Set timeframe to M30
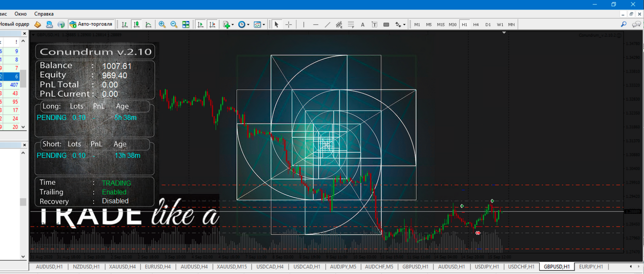Viewport: 644px width, 274px height. (x=453, y=24)
